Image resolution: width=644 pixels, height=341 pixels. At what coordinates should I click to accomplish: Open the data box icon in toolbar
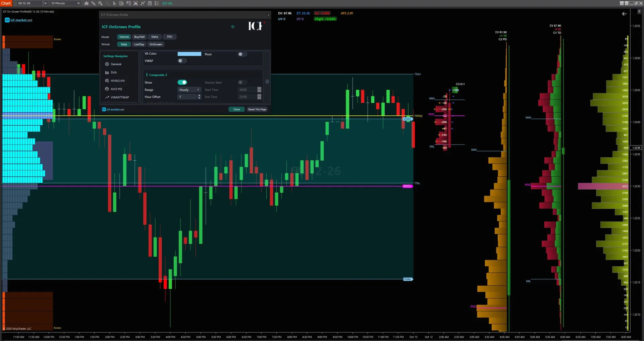pos(121,3)
